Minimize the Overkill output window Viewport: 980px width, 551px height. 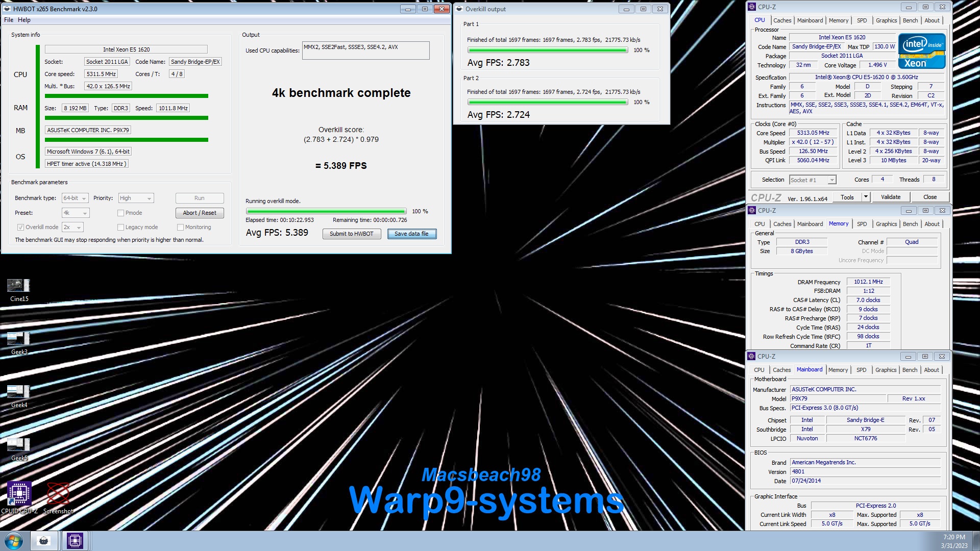[626, 9]
